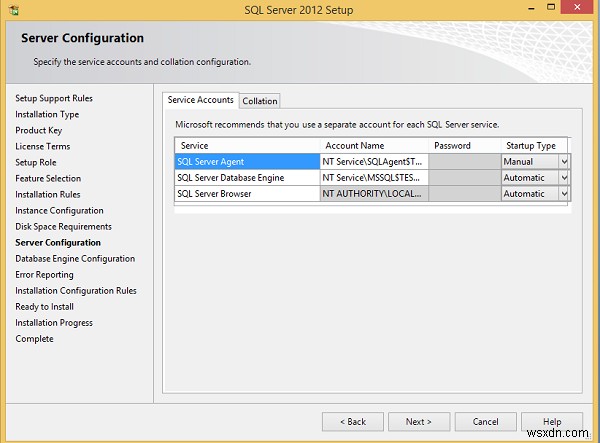Open Startup Type dropdown for SQL Server Database Engine
This screenshot has width=600, height=443.
(564, 178)
